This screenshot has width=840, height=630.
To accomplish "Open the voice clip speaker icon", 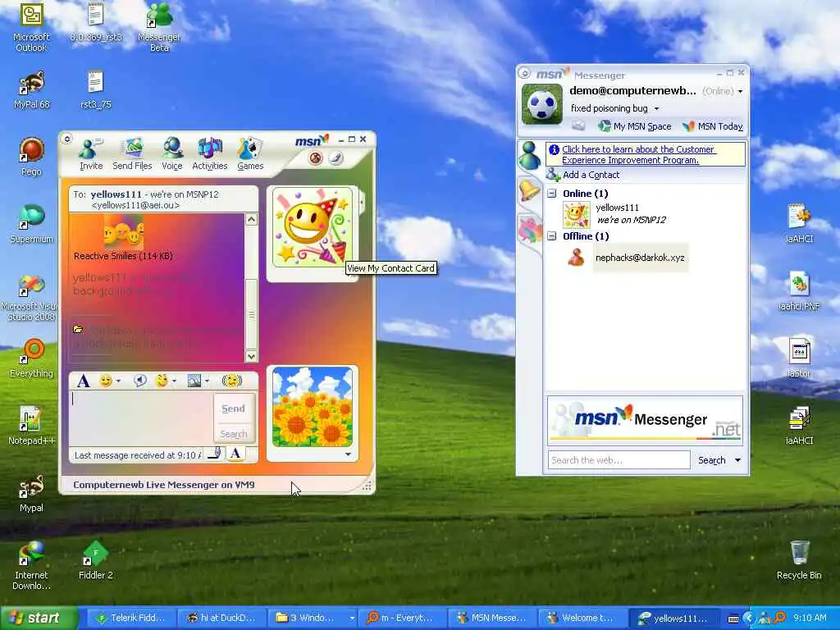I will (139, 381).
